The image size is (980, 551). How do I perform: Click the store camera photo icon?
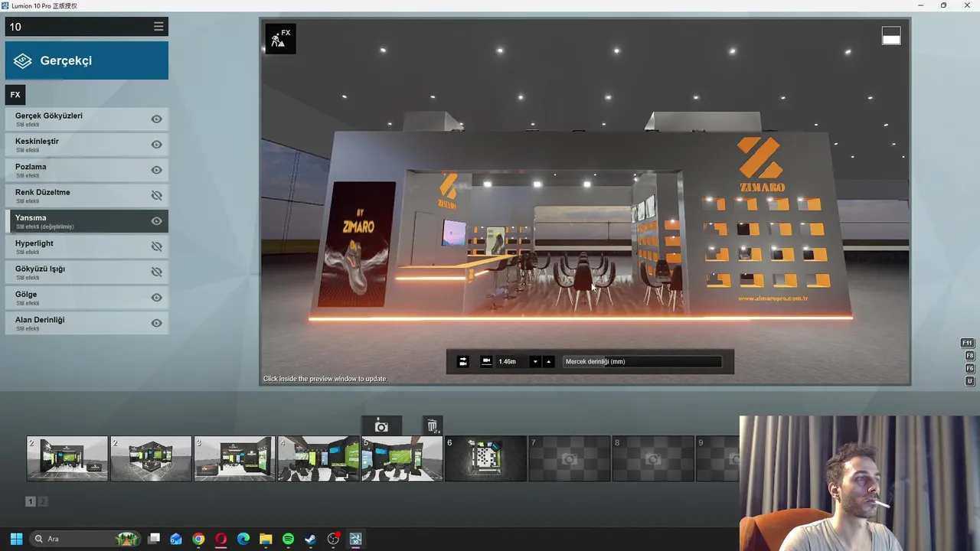[x=381, y=426]
